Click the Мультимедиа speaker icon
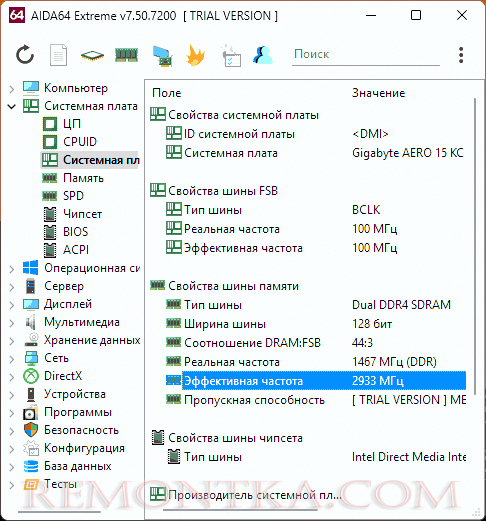 (31, 322)
